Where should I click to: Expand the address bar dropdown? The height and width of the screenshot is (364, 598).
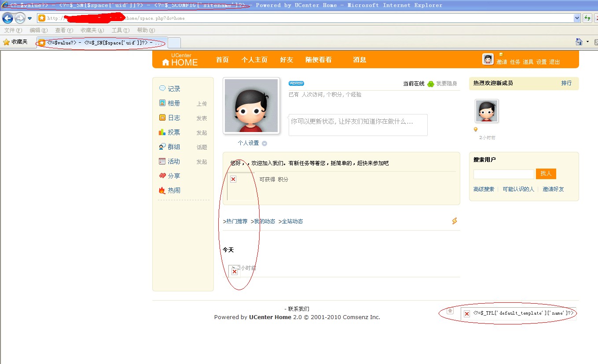click(577, 18)
